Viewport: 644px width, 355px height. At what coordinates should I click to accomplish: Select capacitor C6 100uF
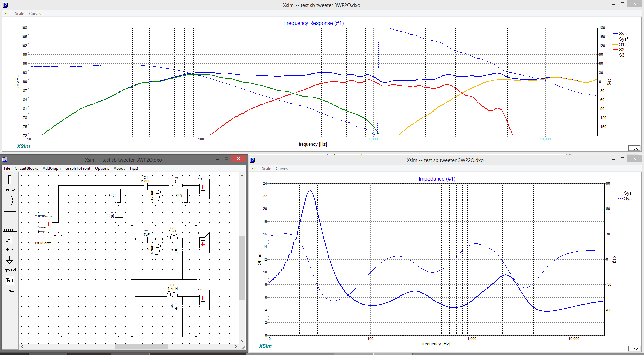(119, 216)
